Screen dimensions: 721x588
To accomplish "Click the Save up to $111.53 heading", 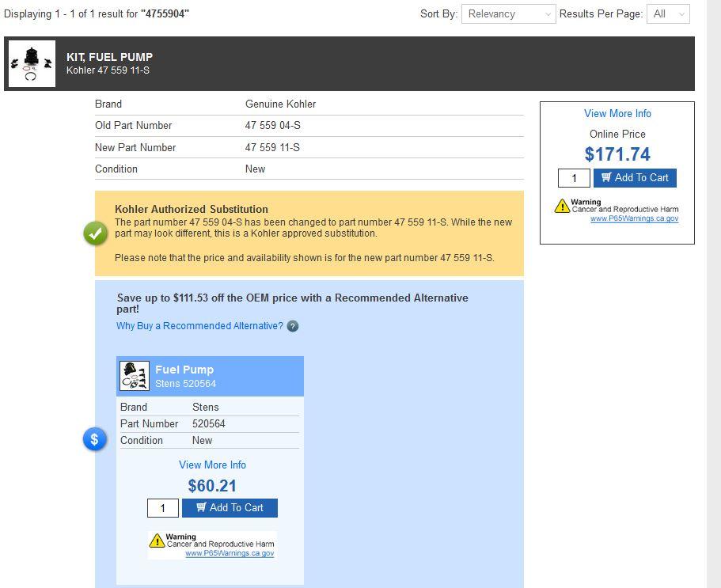I will [293, 303].
